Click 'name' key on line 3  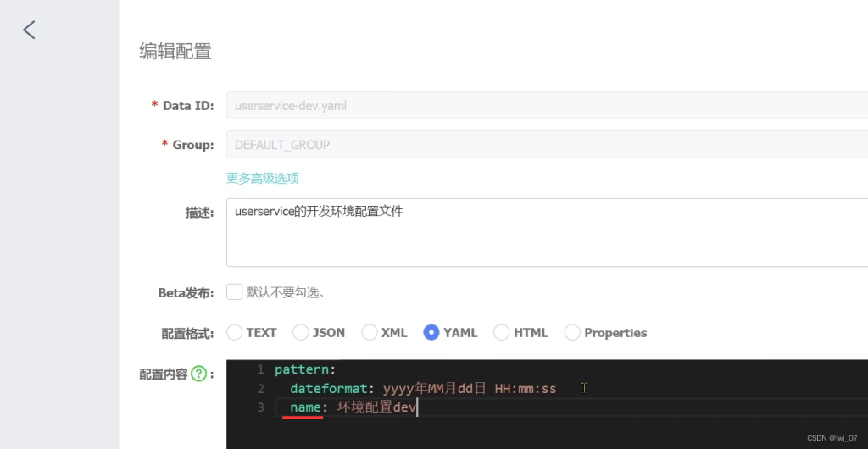[305, 408]
